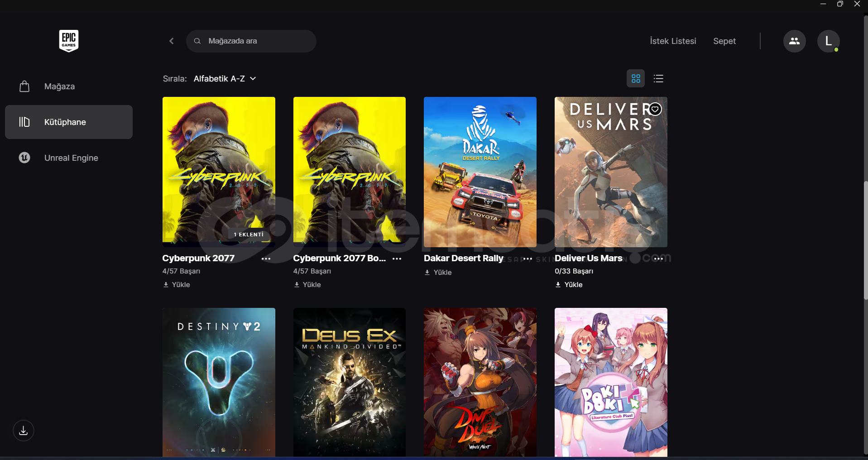Open Destiny 2 cover art

click(x=219, y=383)
